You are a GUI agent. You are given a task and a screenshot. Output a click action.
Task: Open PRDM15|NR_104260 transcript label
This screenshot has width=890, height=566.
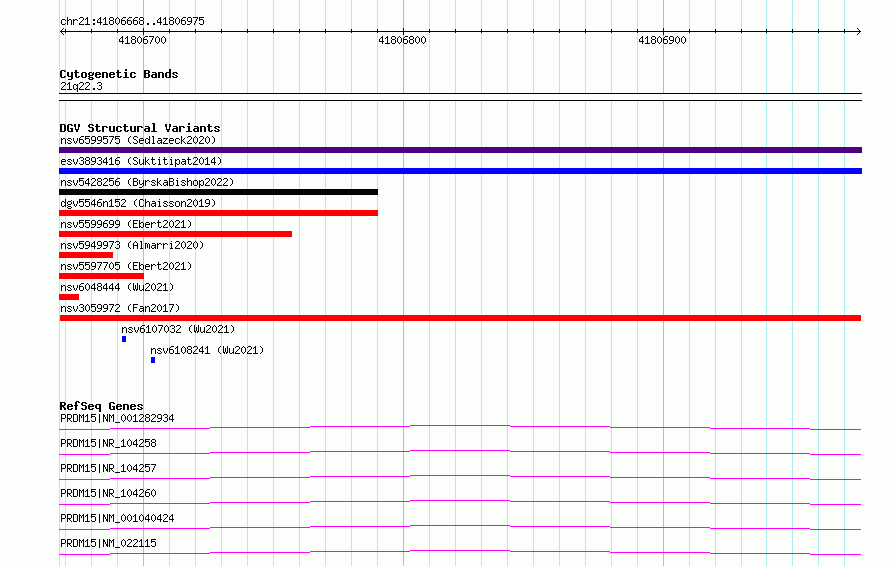pyautogui.click(x=108, y=493)
